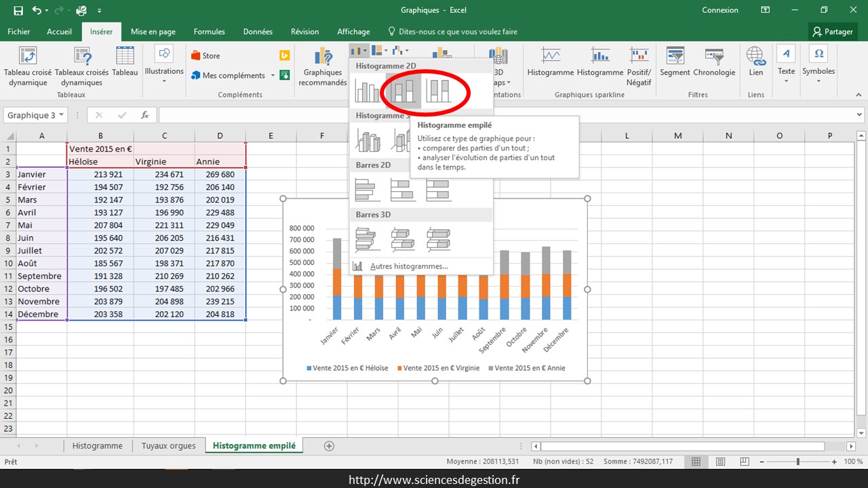
Task: Insert a Segment slicer filter
Action: pyautogui.click(x=675, y=64)
